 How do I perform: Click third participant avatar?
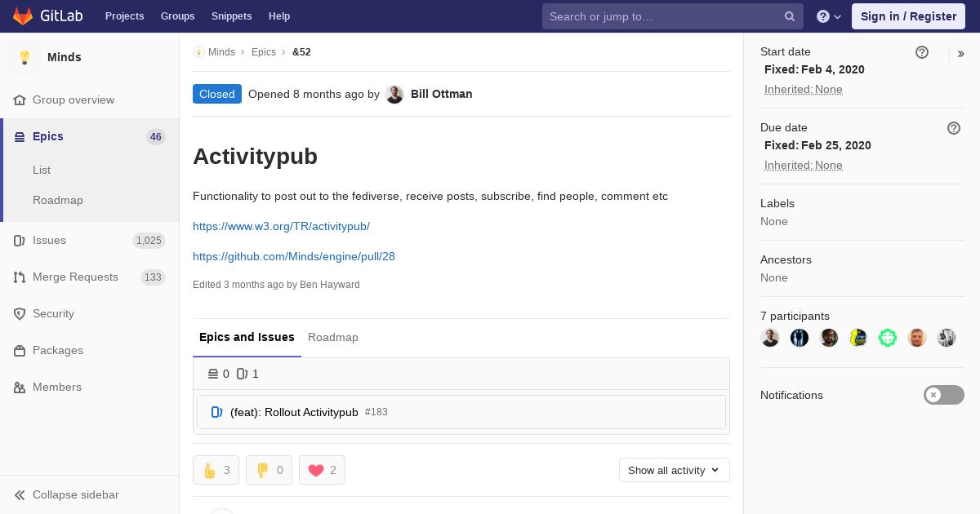coord(829,338)
